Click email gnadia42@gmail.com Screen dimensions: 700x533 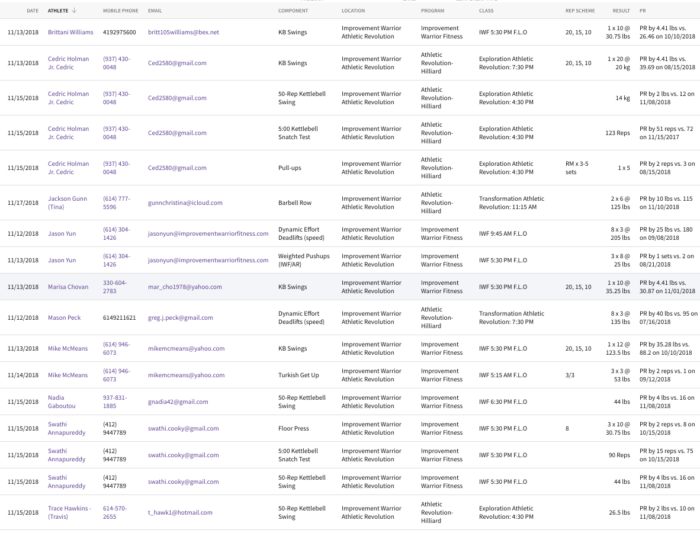pos(178,402)
